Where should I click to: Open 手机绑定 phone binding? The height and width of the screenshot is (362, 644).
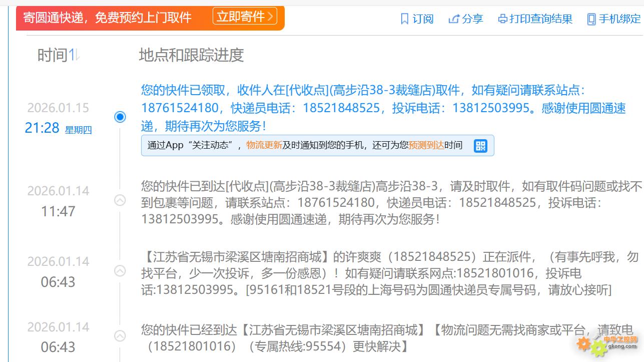coord(619,19)
